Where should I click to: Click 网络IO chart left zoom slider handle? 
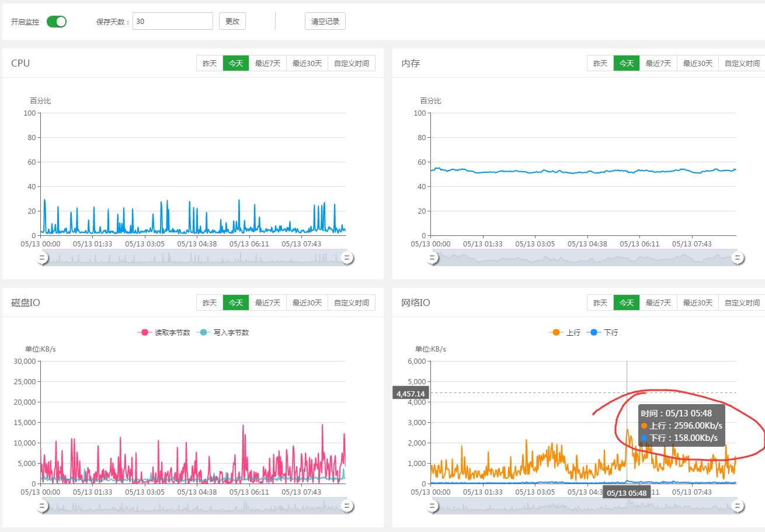coord(433,506)
